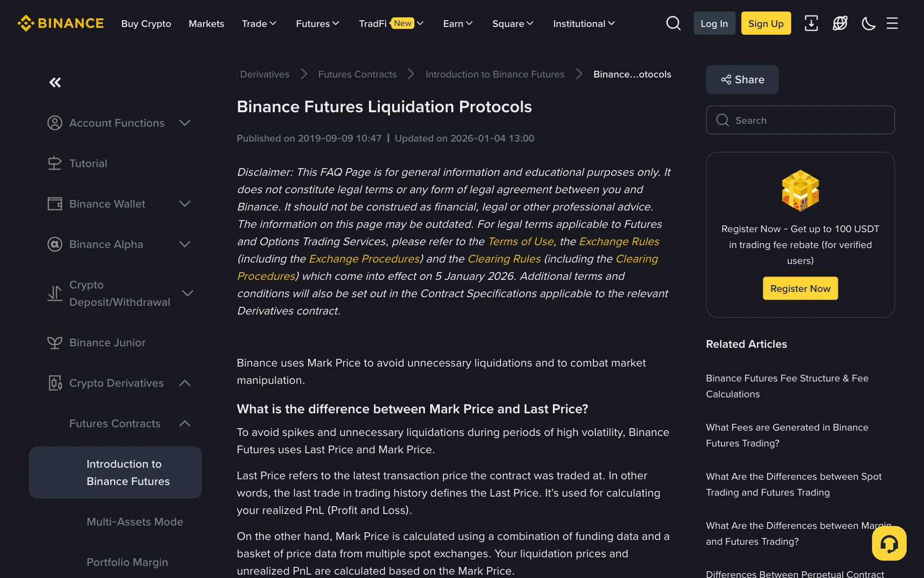Collapse the Futures Contracts chevron
This screenshot has width=924, height=578.
[x=185, y=423]
